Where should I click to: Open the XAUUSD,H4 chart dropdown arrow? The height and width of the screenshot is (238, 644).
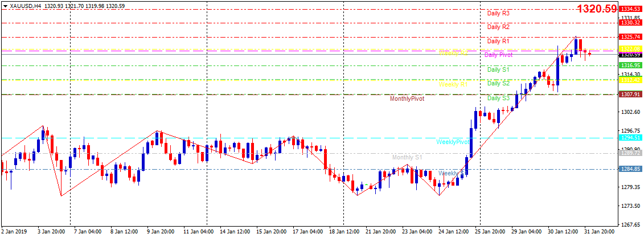tap(5, 6)
